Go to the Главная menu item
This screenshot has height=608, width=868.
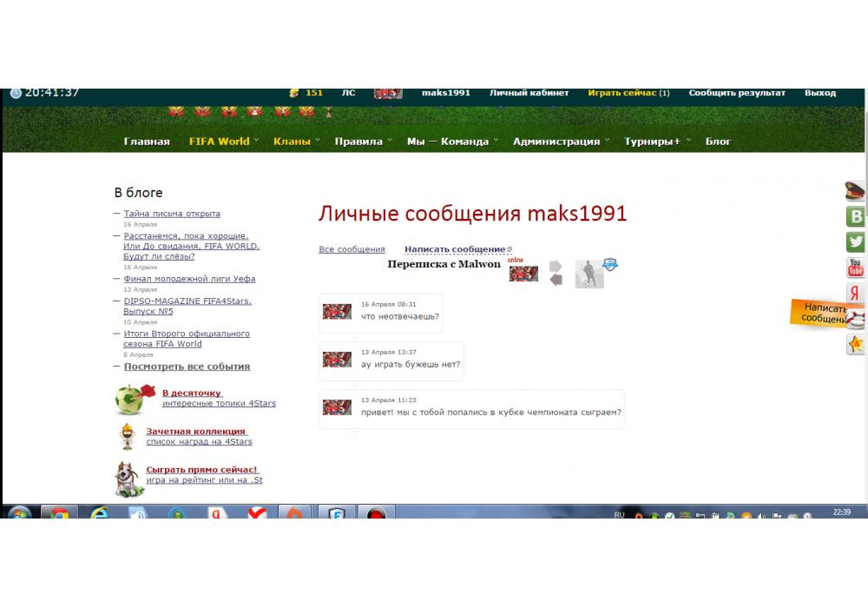(x=147, y=142)
